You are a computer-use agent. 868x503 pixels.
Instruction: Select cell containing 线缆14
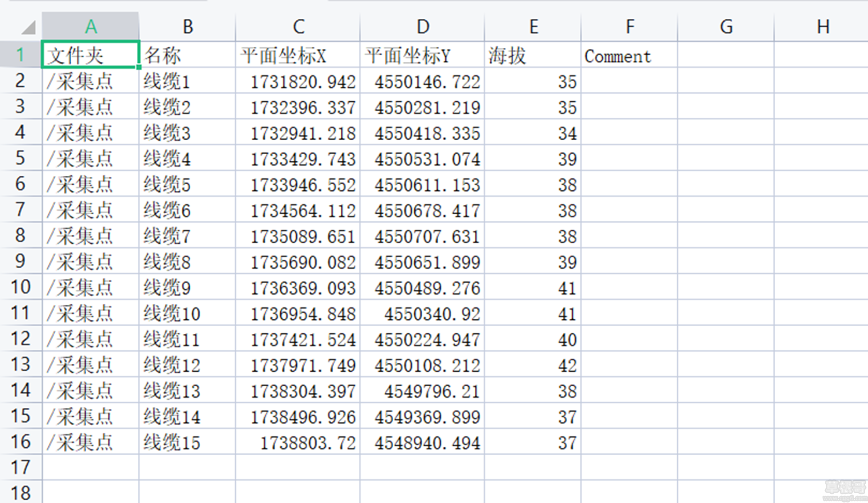tap(187, 416)
